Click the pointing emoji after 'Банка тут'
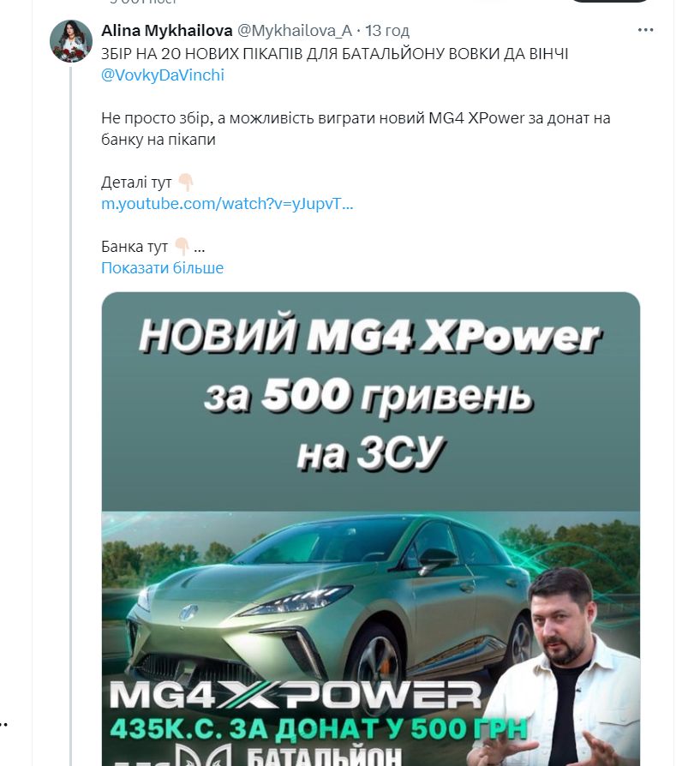This screenshot has height=766, width=700. pos(182,247)
